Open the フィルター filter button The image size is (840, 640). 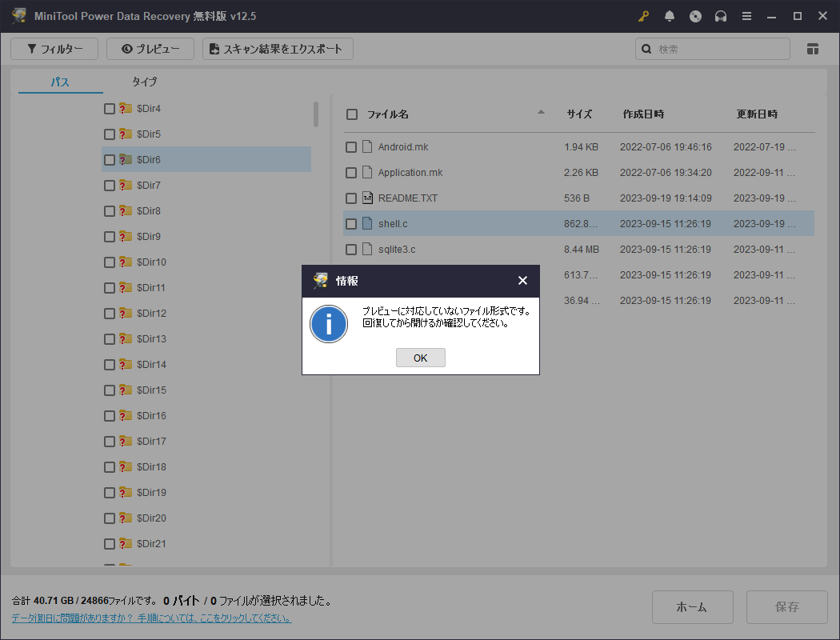(54, 49)
